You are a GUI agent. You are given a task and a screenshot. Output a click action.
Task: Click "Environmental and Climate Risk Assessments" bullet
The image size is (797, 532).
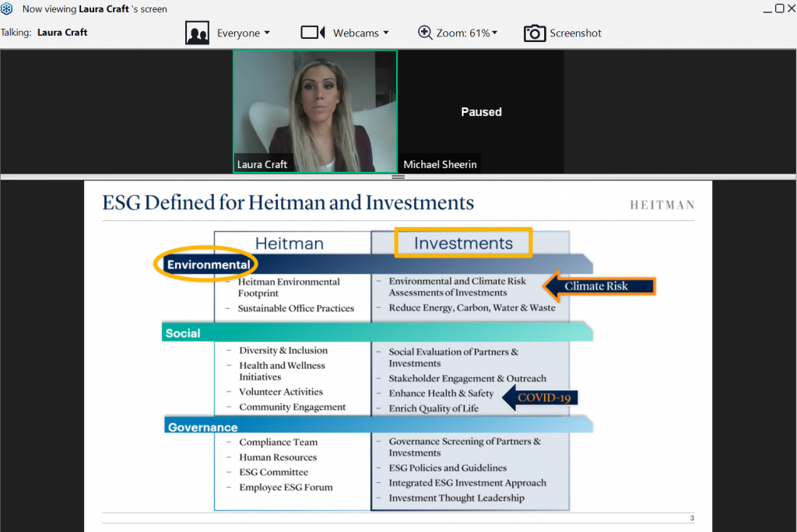(458, 287)
